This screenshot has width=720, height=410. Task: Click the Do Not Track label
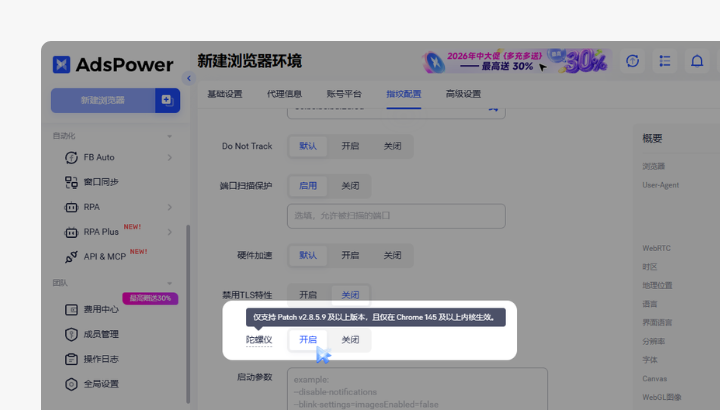click(247, 146)
